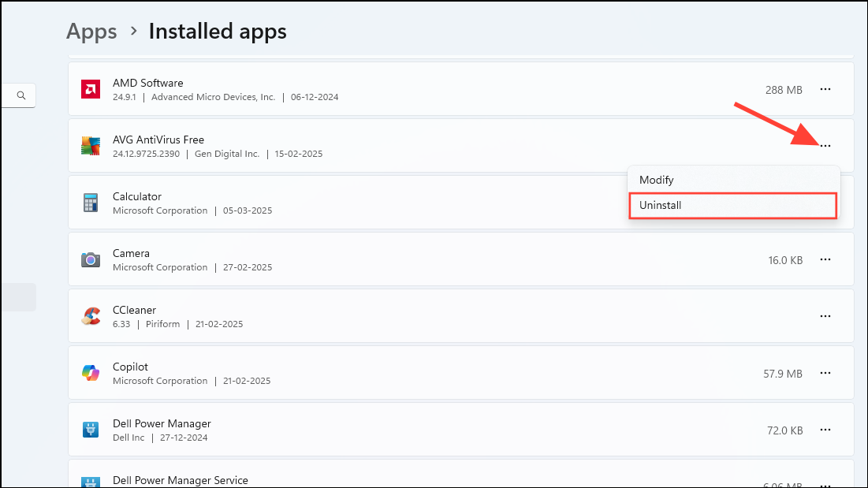Go back to Apps via breadcrumb

coord(91,32)
